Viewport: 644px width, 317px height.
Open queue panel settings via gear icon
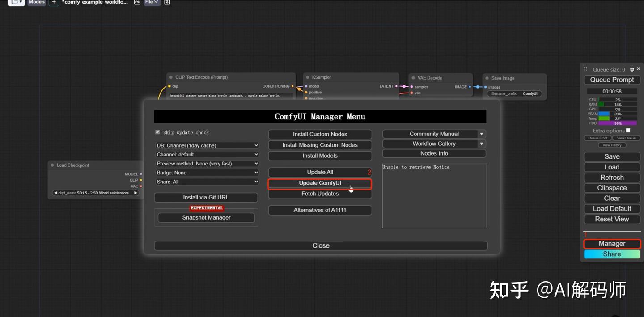pos(632,69)
